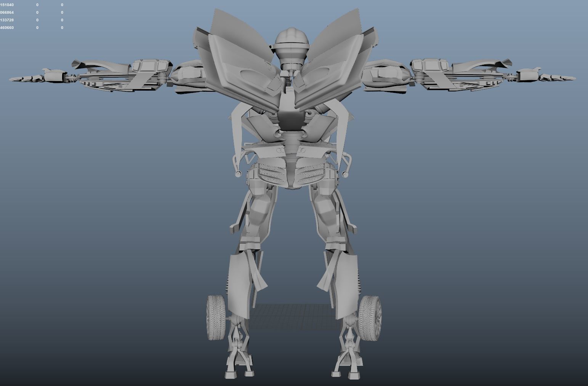This screenshot has width=588, height=386.
Task: Click the edges count 066864 in the HUD
Action: pyautogui.click(x=6, y=12)
